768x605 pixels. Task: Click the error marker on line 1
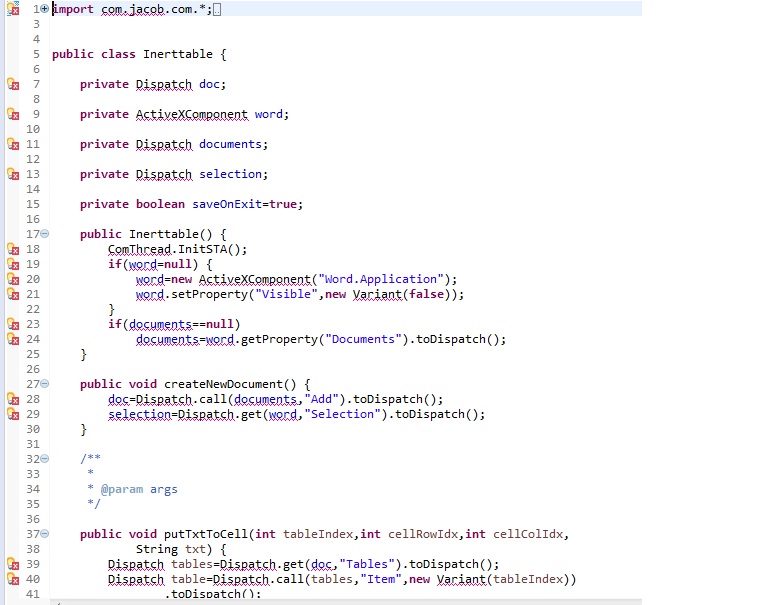(x=13, y=8)
